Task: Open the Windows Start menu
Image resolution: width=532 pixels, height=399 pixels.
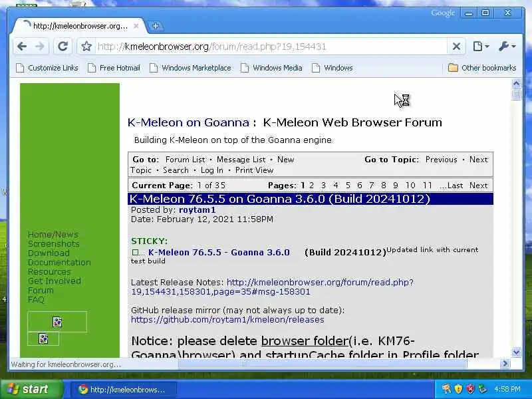Action: (x=32, y=389)
